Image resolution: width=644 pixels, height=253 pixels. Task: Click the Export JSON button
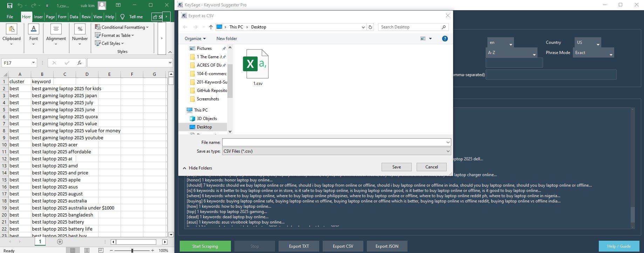(x=387, y=246)
